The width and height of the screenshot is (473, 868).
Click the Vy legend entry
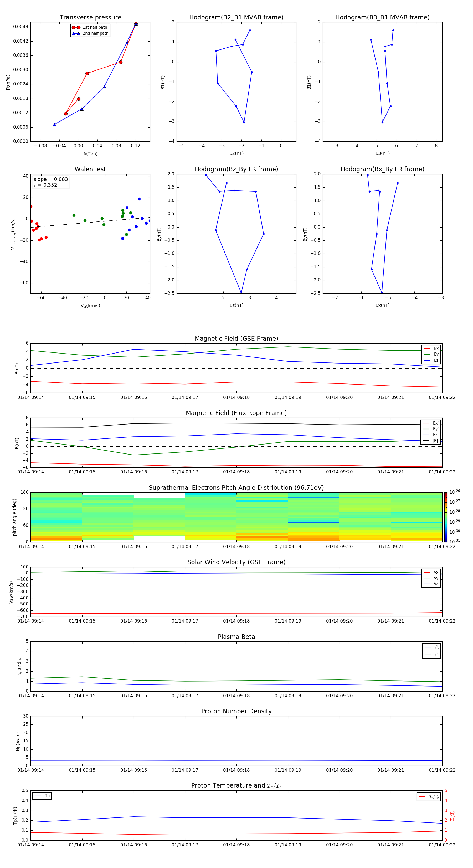click(431, 578)
